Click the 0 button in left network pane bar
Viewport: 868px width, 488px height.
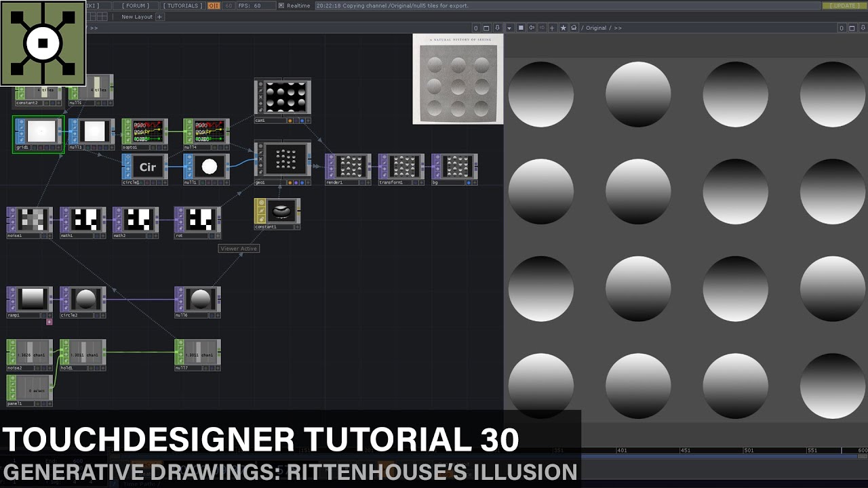(x=476, y=28)
